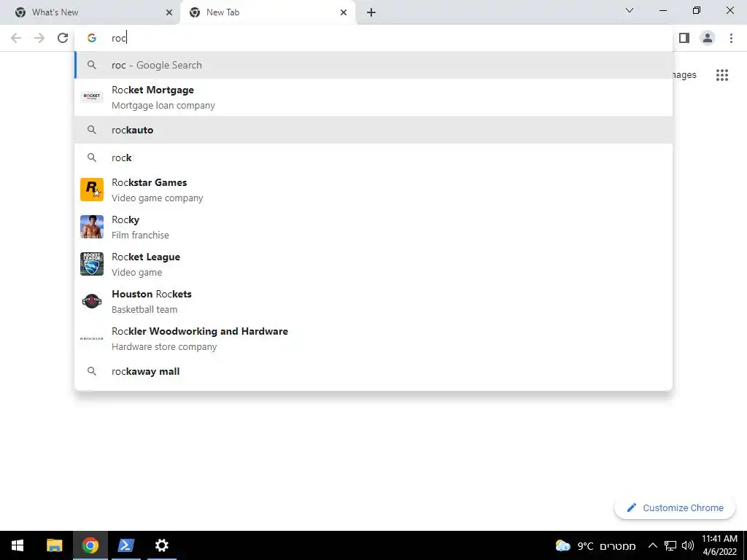Click the Rocket Mortgage logo thumbnail
This screenshot has width=747, height=560.
92,97
